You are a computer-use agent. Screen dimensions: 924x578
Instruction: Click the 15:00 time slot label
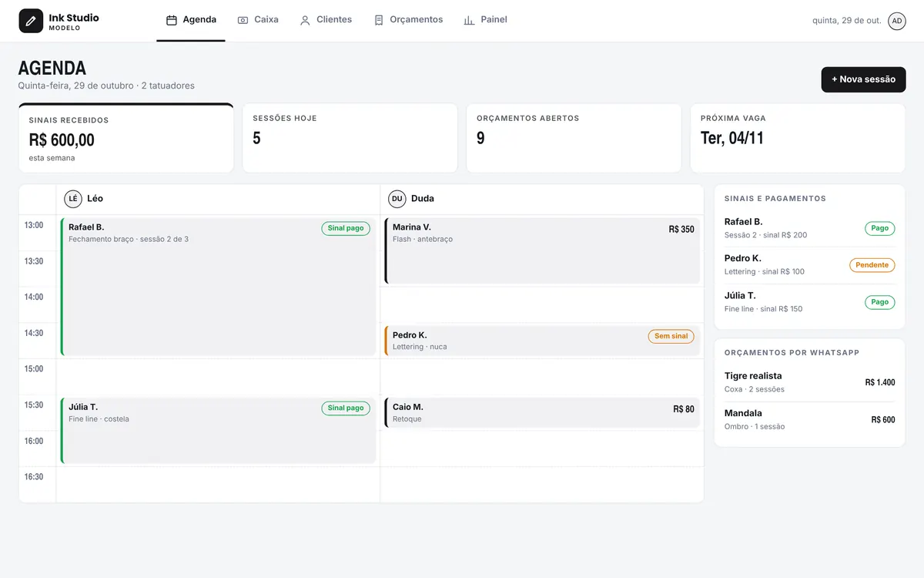point(34,368)
